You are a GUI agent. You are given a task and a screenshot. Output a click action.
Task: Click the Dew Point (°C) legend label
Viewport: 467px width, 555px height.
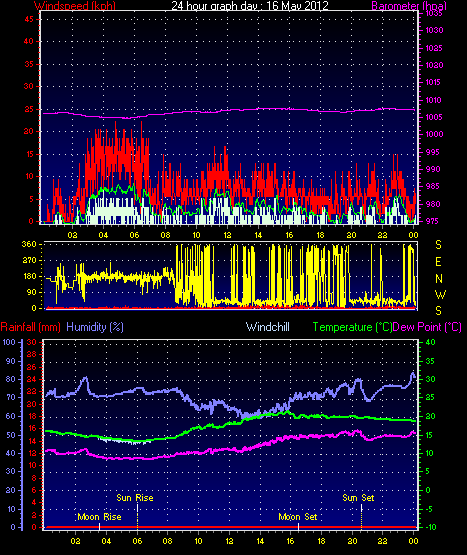427,327
